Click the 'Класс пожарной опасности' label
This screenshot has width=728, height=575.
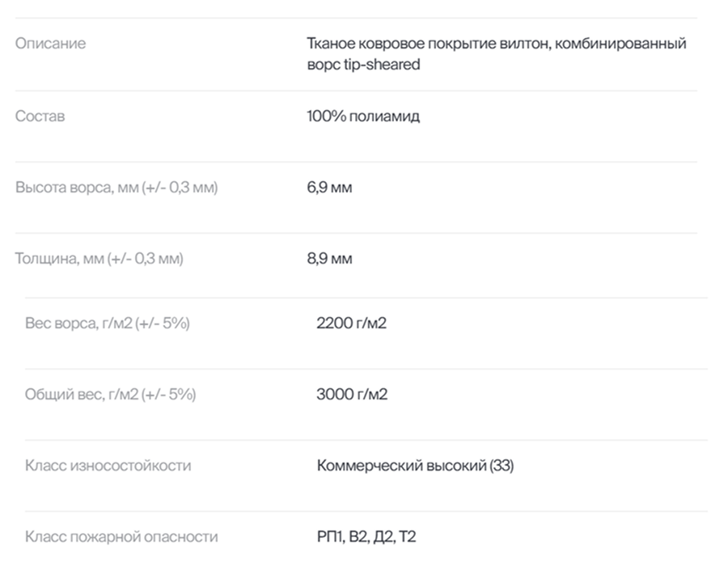[x=121, y=537]
